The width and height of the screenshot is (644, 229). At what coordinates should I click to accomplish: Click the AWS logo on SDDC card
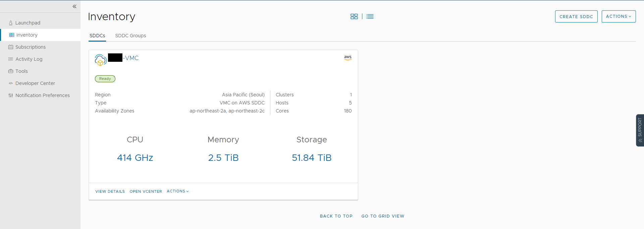(x=348, y=58)
